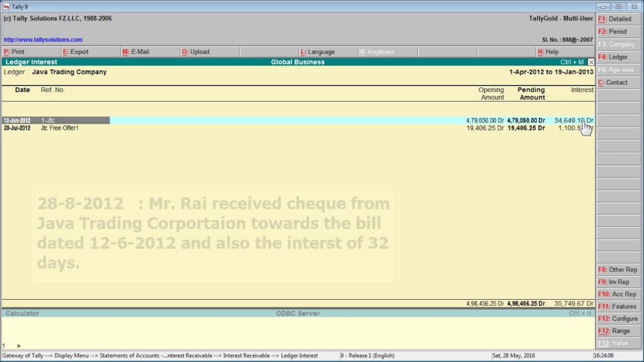This screenshot has height=362, width=644.
Task: Select M: E-Mail in the top bar
Action: 149,52
